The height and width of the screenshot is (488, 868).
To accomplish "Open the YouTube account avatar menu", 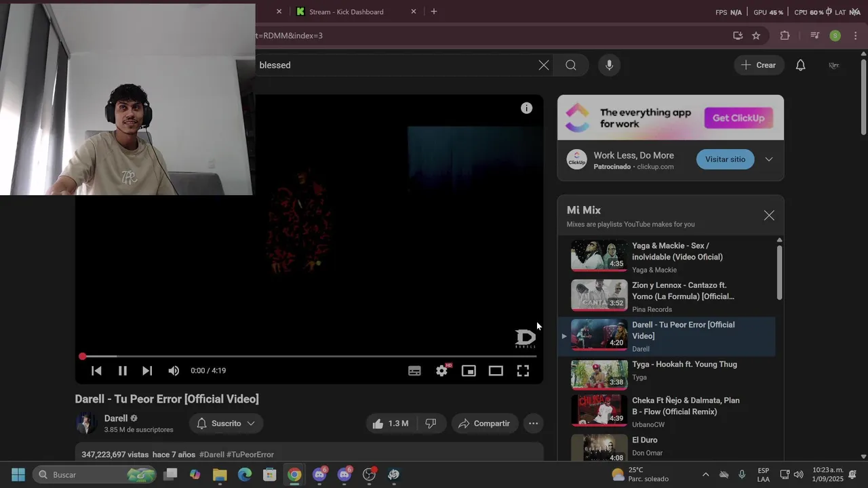I will coord(834,65).
